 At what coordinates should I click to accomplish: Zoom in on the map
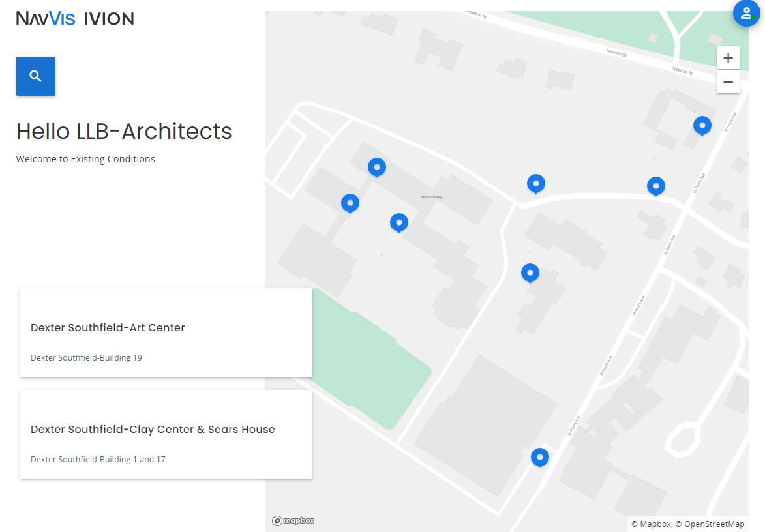728,57
